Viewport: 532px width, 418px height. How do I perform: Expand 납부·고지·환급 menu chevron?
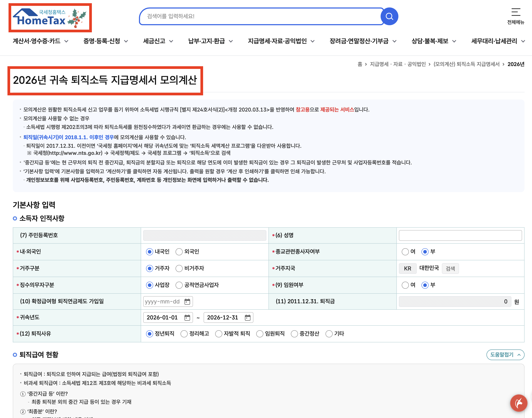pos(231,41)
